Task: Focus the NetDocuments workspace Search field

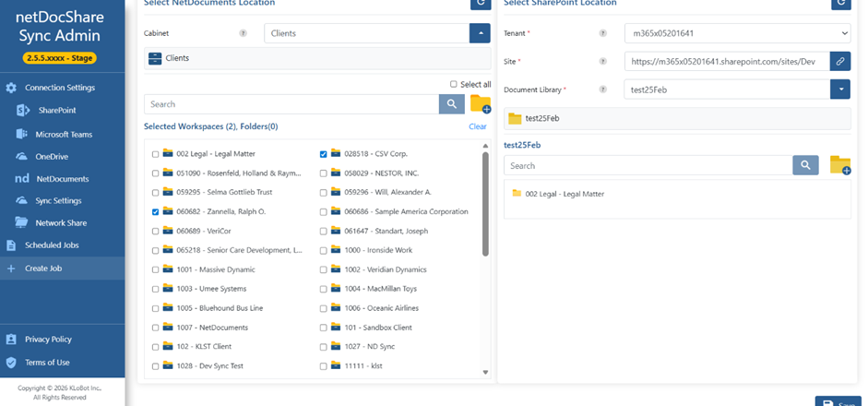Action: (291, 104)
